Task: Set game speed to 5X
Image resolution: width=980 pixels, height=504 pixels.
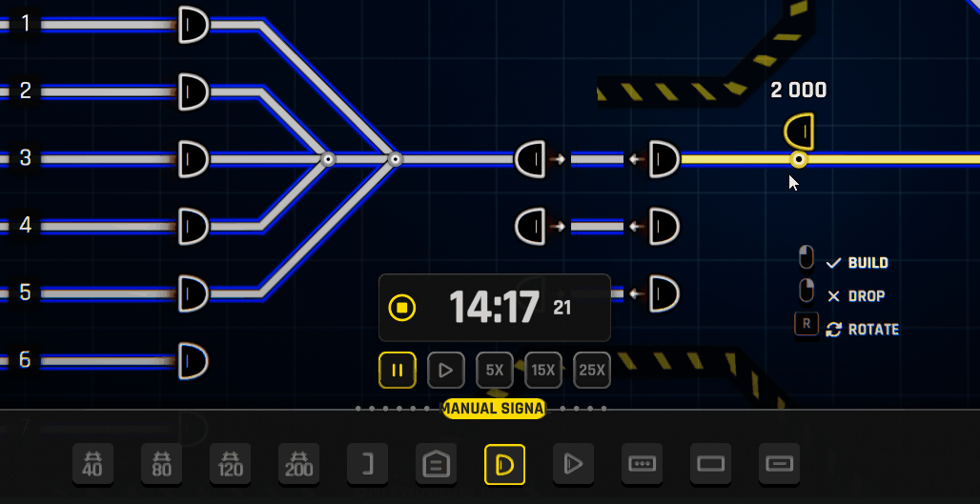Action: [495, 370]
